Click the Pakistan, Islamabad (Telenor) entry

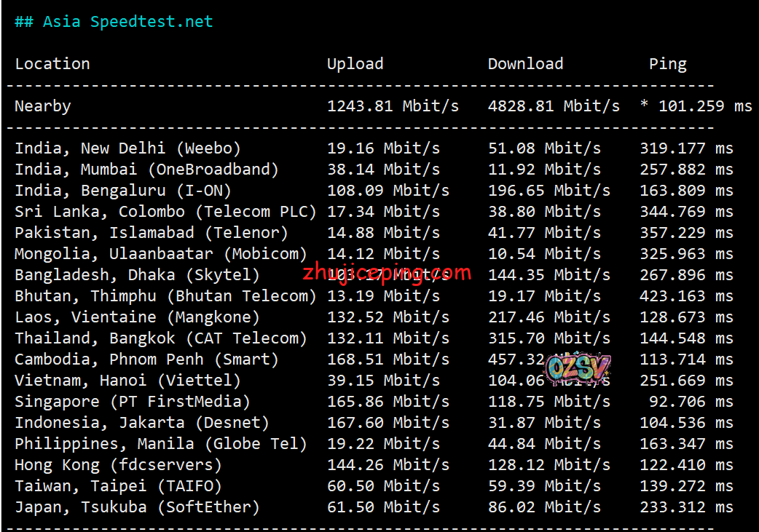[152, 233]
